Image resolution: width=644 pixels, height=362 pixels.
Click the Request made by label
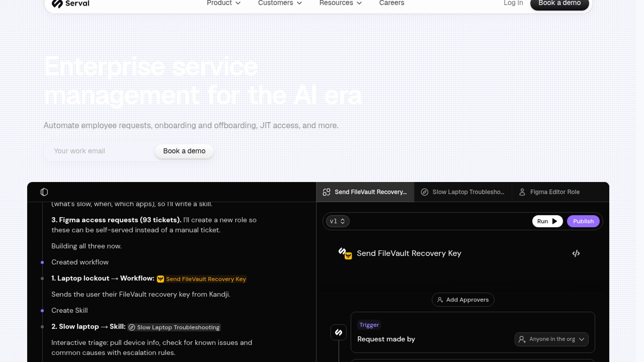(x=386, y=339)
